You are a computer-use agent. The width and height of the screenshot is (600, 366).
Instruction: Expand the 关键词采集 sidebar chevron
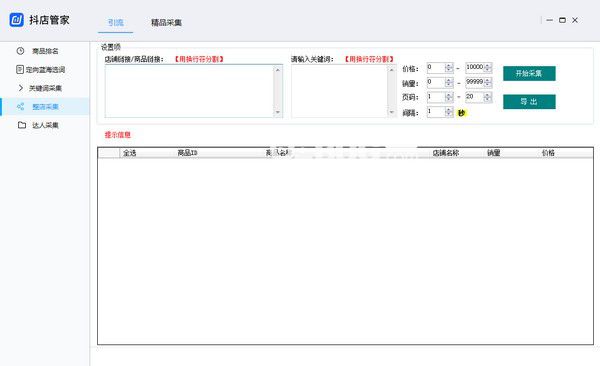[x=21, y=88]
